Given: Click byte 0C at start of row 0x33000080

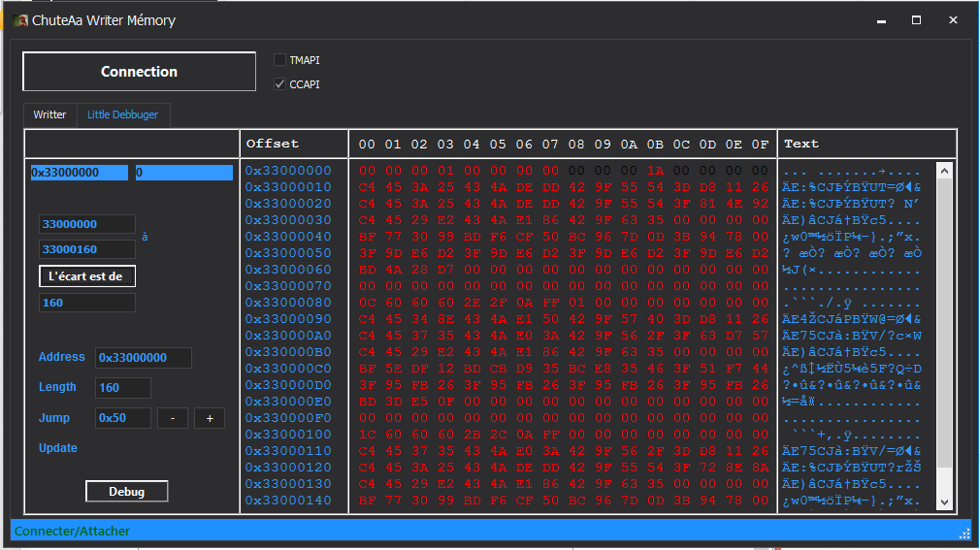Looking at the screenshot, I should pos(367,303).
